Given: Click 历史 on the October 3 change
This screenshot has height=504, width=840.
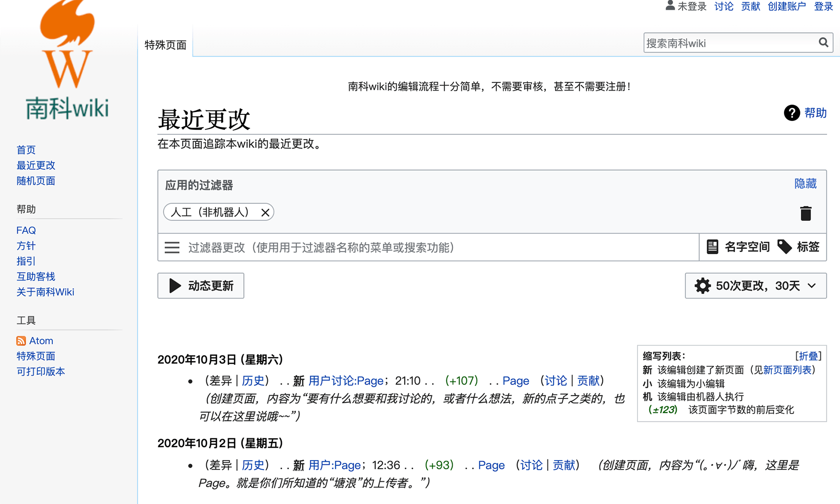Looking at the screenshot, I should pyautogui.click(x=253, y=381).
